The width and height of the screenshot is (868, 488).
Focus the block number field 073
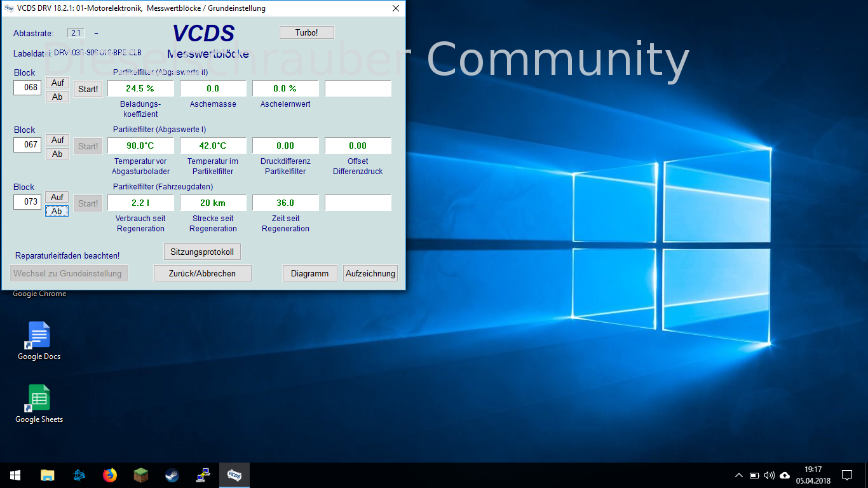coord(27,202)
